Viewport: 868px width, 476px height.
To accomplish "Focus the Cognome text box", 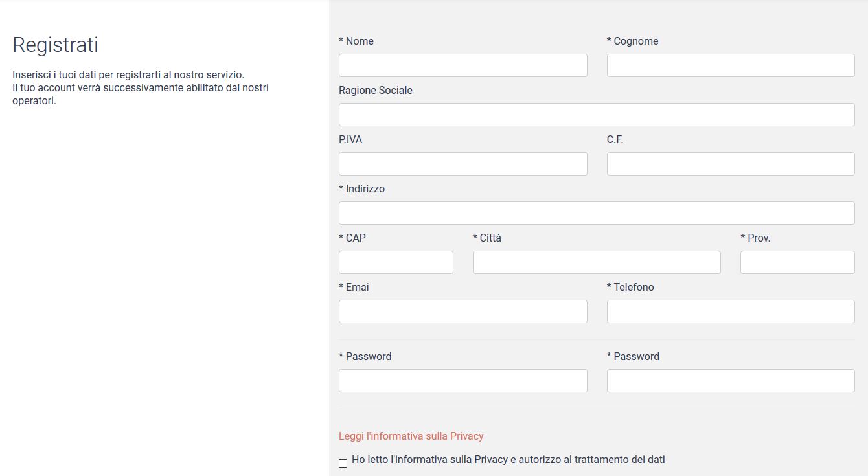I will click(731, 65).
